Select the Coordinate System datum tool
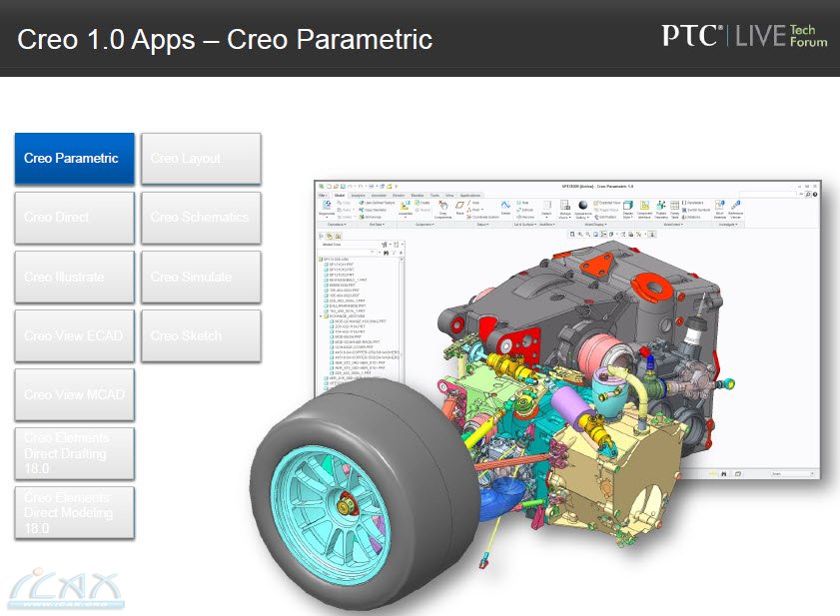 483,217
